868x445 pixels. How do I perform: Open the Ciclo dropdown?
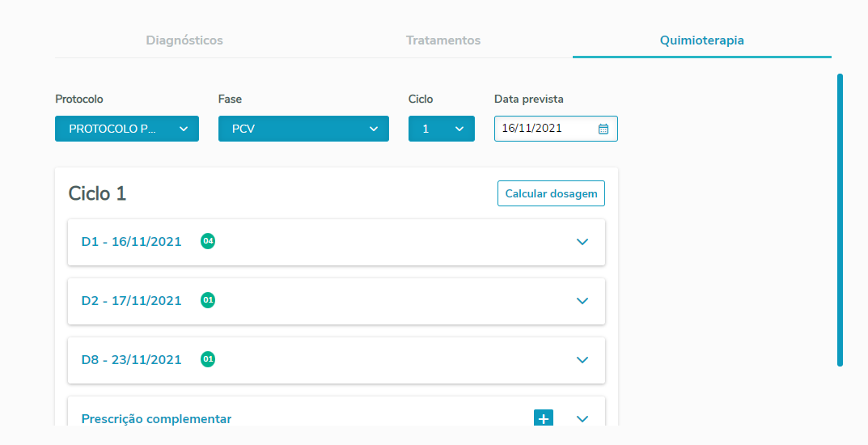click(442, 129)
